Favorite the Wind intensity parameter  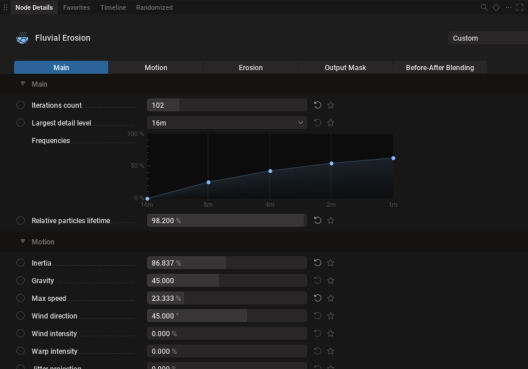coord(331,333)
